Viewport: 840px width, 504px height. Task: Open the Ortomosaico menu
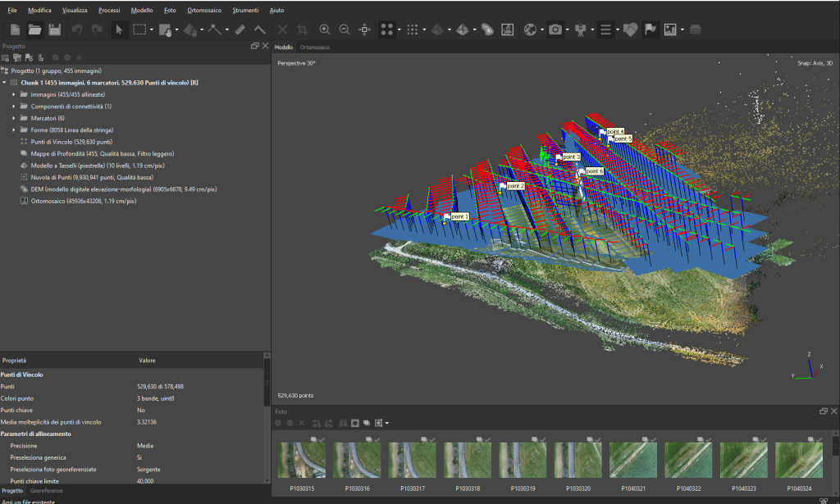[204, 10]
